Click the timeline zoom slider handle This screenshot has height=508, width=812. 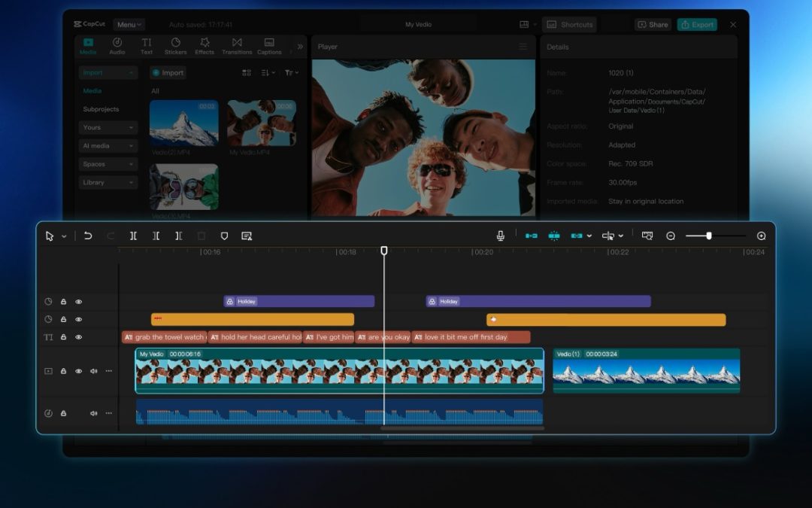pyautogui.click(x=708, y=236)
